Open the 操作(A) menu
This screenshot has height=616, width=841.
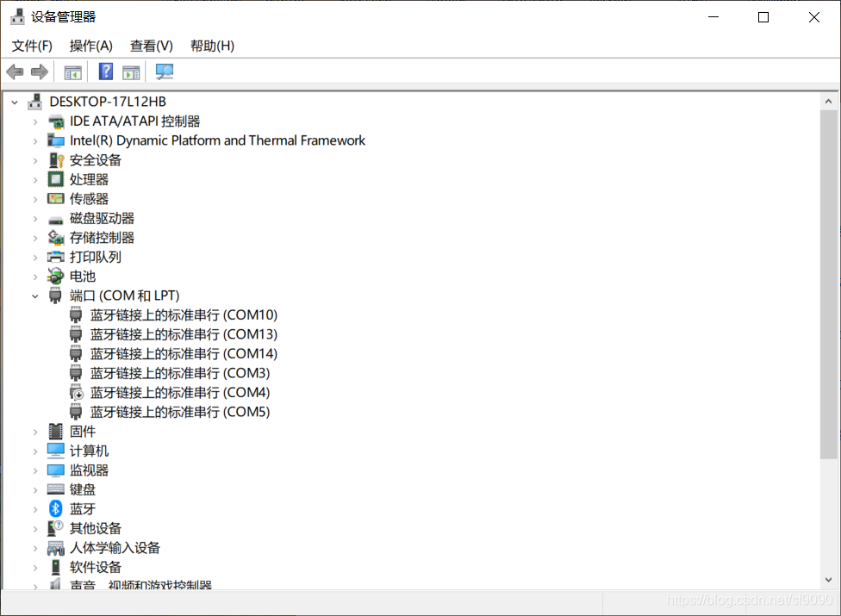(x=90, y=47)
